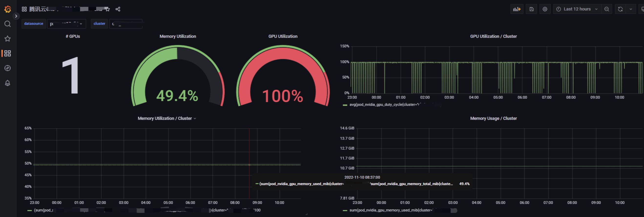
Task: Expand the Memory Utilization / Cluster title chevron
Action: 195,119
